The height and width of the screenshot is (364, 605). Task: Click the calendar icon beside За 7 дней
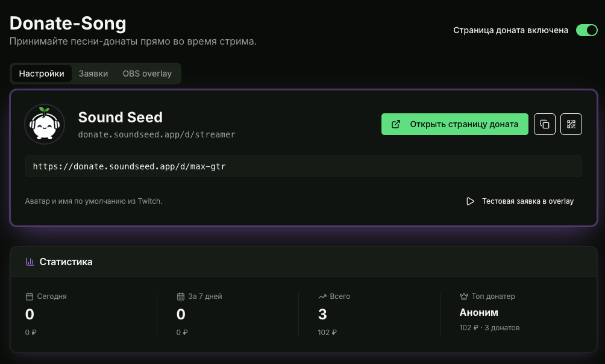[181, 297]
